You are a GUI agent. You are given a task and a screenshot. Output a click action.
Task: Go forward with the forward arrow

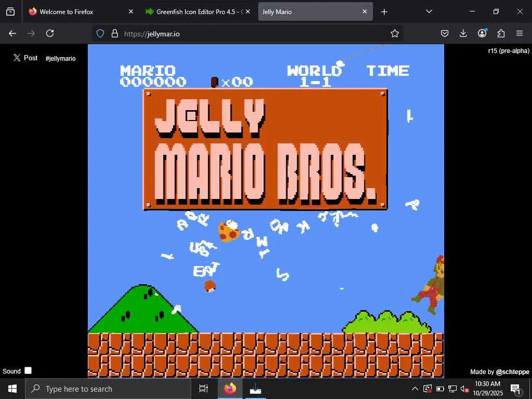click(31, 33)
